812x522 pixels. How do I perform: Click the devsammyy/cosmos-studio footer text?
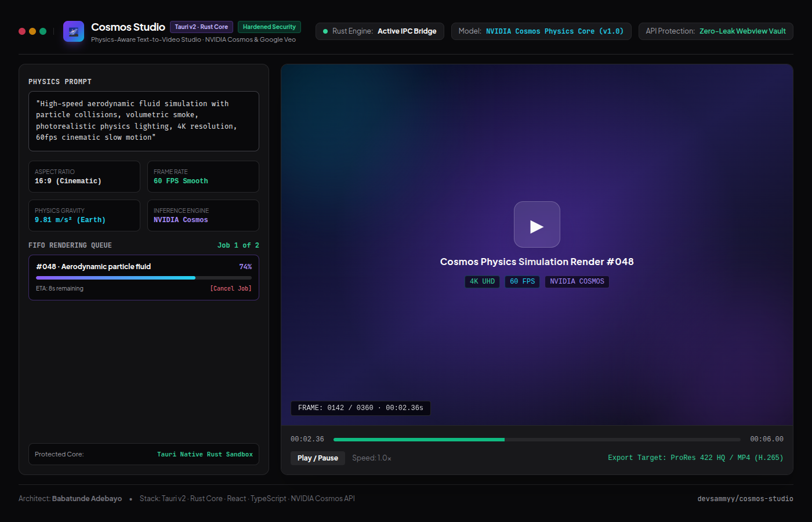point(745,499)
